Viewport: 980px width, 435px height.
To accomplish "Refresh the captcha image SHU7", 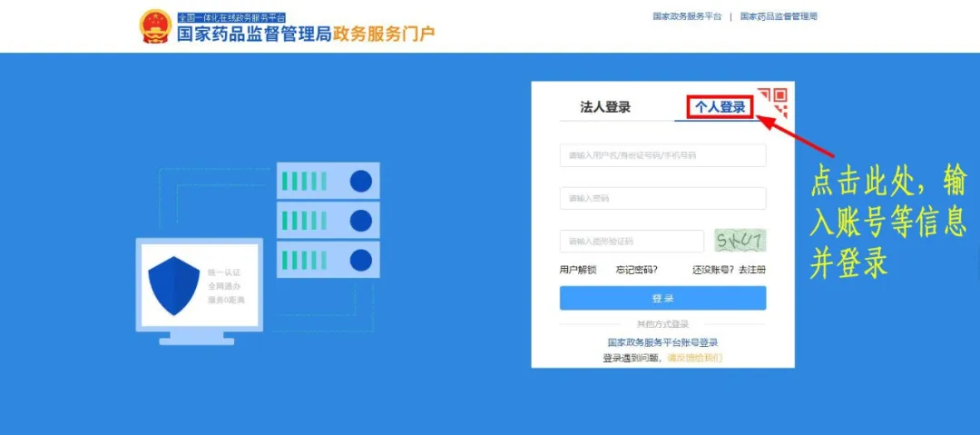I will coord(740,241).
